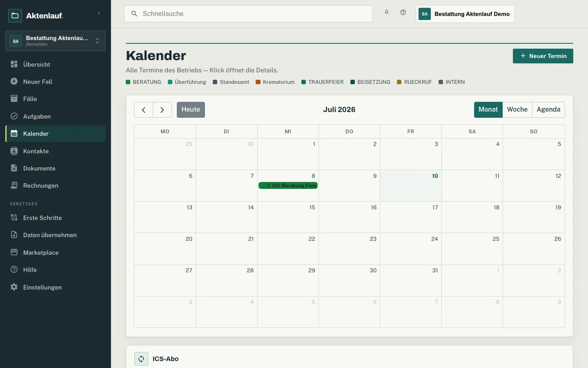588x368 pixels.
Task: Click the Neuer Termin button
Action: pyautogui.click(x=543, y=56)
